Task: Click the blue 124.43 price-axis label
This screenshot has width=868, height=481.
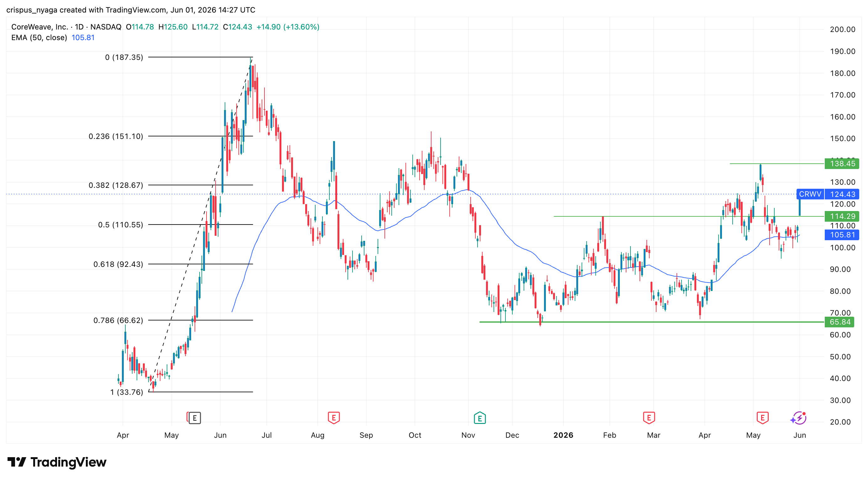Action: click(842, 194)
